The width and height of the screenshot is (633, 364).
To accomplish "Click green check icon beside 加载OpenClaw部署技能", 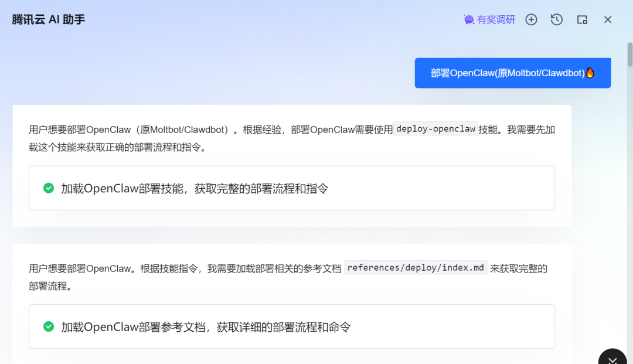I will (x=49, y=188).
